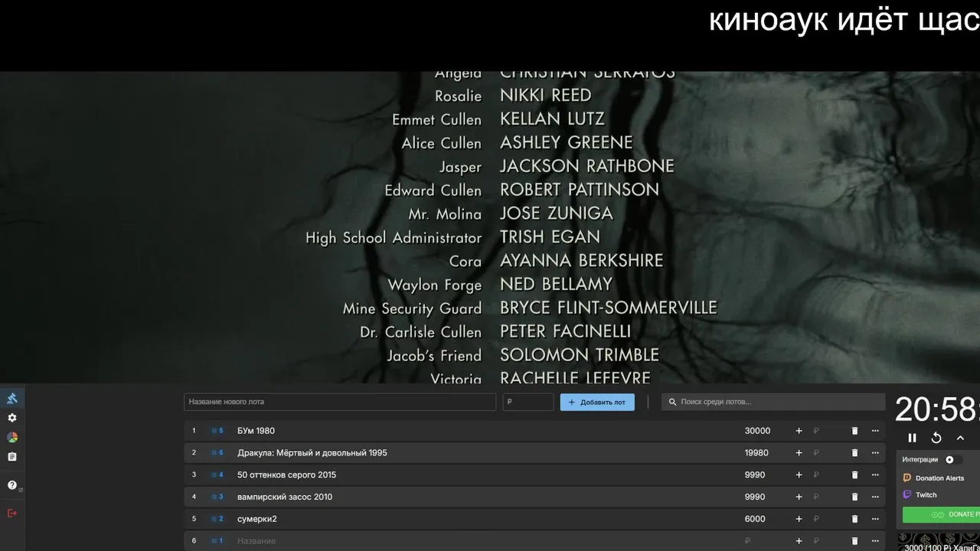Delete the empty Название row six
Screen dimensions: 980x551
[x=855, y=541]
